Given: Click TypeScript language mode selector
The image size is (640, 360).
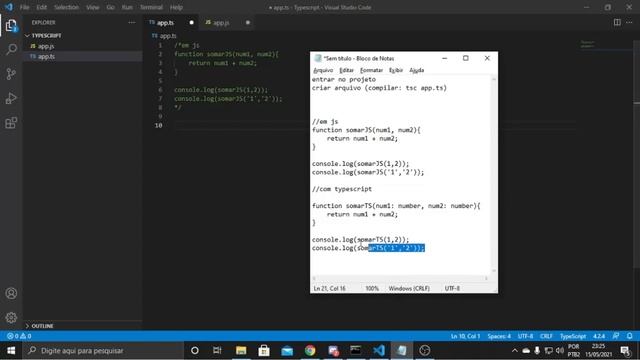Looking at the screenshot, I should (573, 336).
